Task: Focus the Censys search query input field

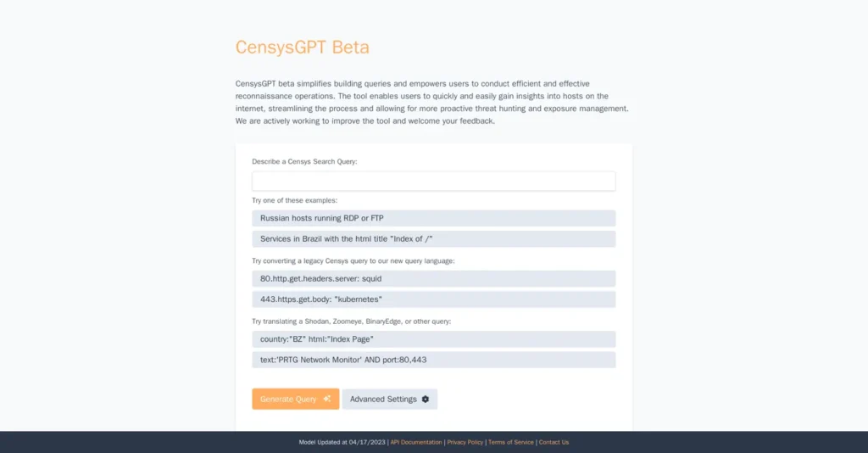Action: (433, 182)
